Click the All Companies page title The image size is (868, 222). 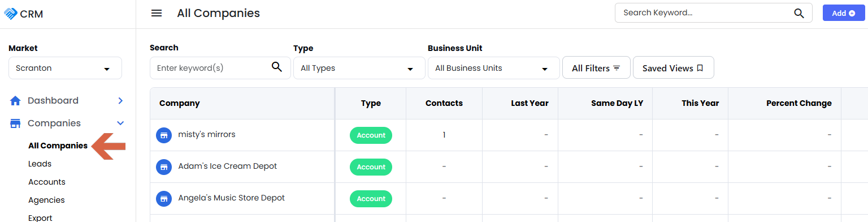218,13
